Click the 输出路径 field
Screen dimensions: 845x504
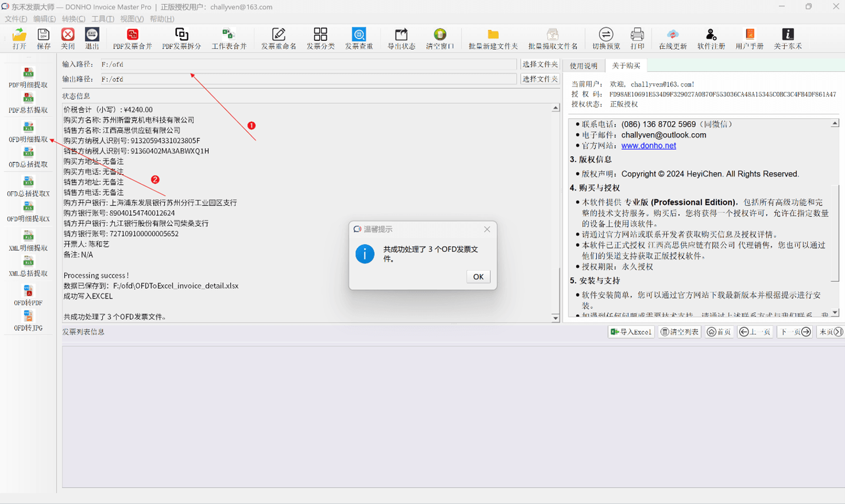coord(308,79)
